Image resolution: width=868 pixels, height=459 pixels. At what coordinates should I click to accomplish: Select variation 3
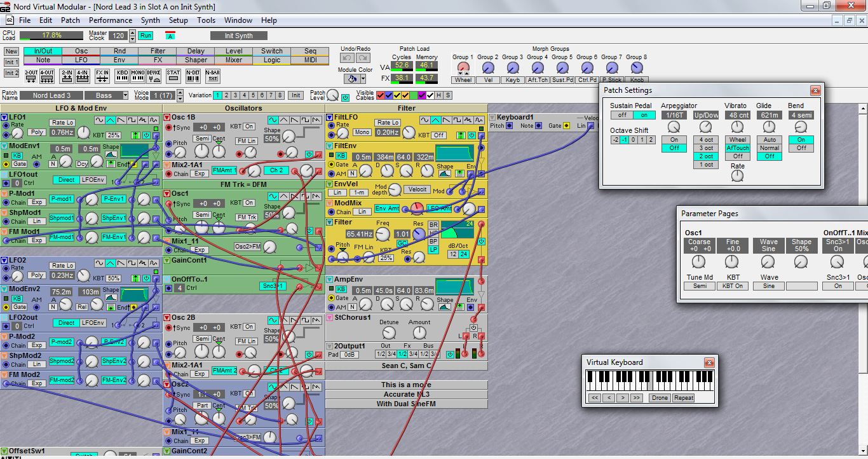point(234,95)
